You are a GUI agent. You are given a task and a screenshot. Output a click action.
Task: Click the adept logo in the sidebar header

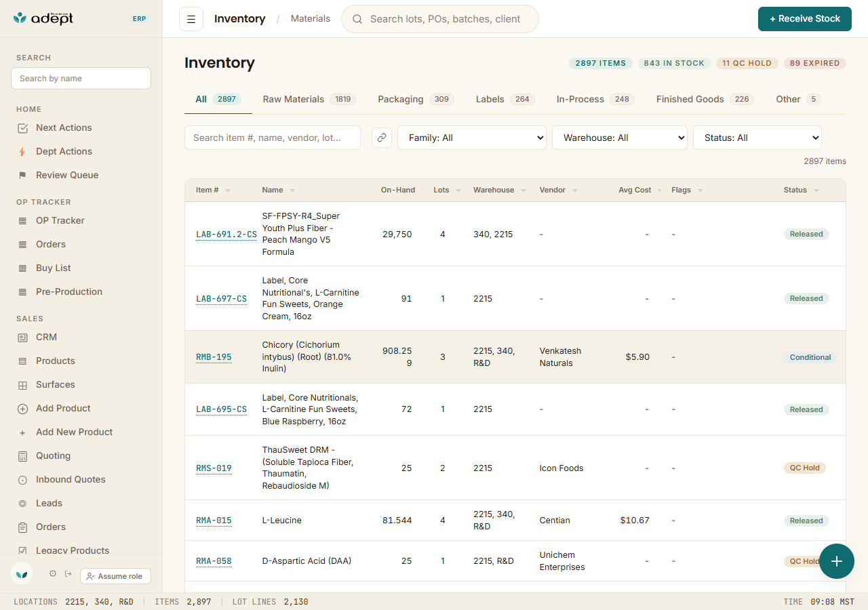coord(43,18)
